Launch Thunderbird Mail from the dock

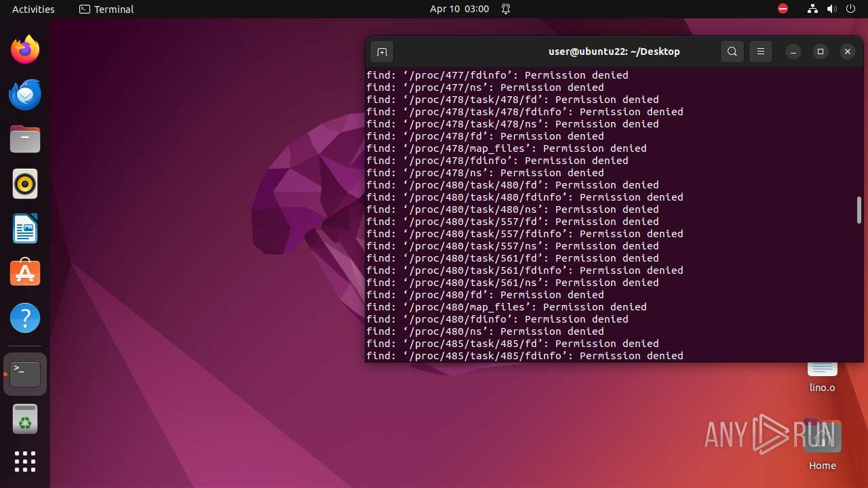[25, 94]
